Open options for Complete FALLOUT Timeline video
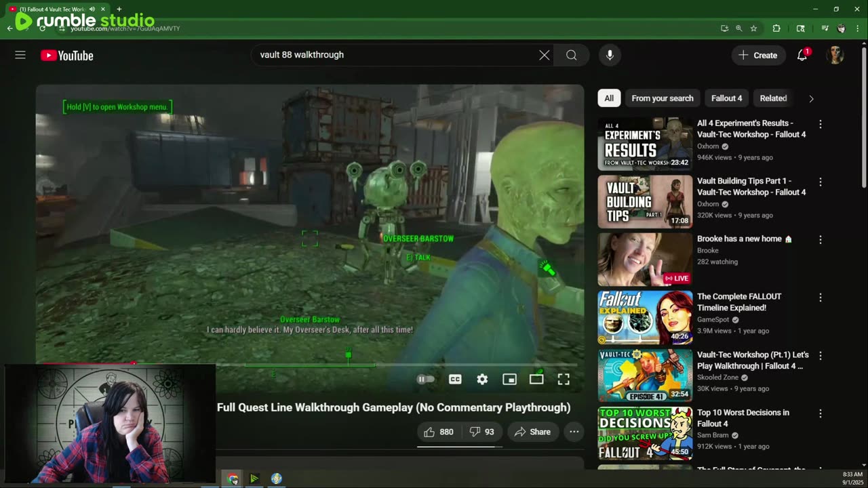 click(x=820, y=298)
